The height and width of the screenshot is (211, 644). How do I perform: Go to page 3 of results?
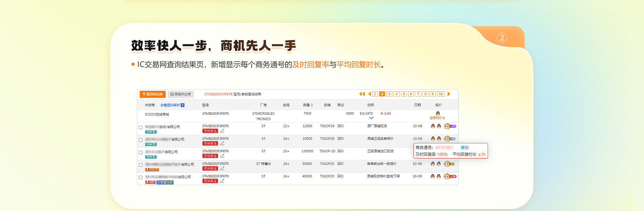click(x=389, y=94)
